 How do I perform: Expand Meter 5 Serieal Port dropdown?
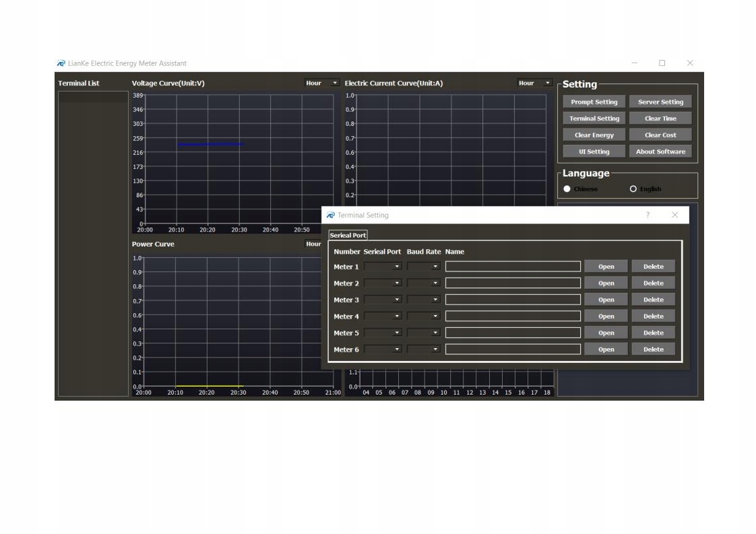[383, 333]
